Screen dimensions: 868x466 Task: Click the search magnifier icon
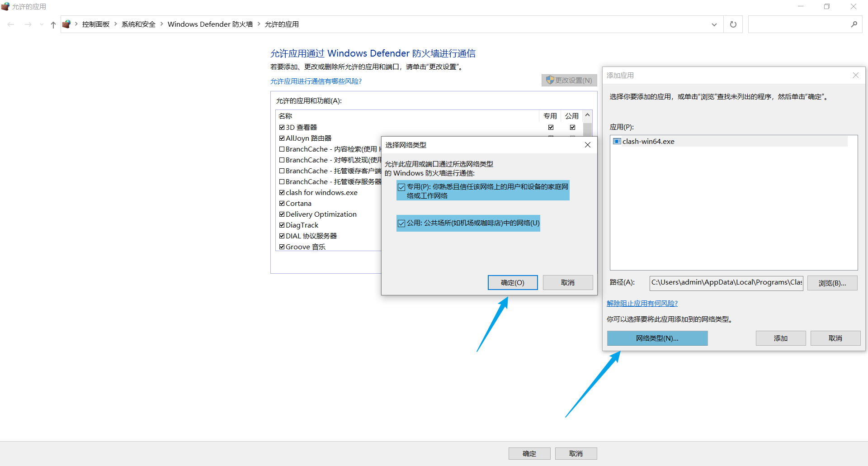point(854,24)
